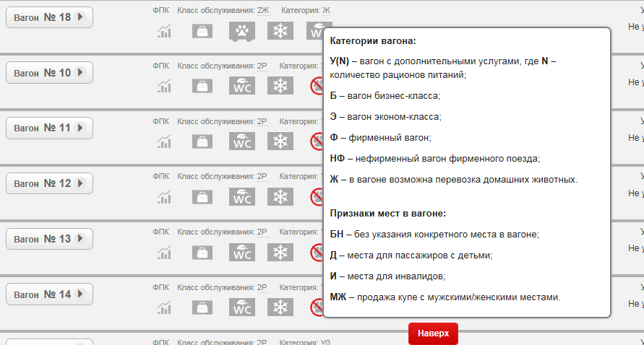Open the 2Р service class link for wagon 10

[262, 66]
